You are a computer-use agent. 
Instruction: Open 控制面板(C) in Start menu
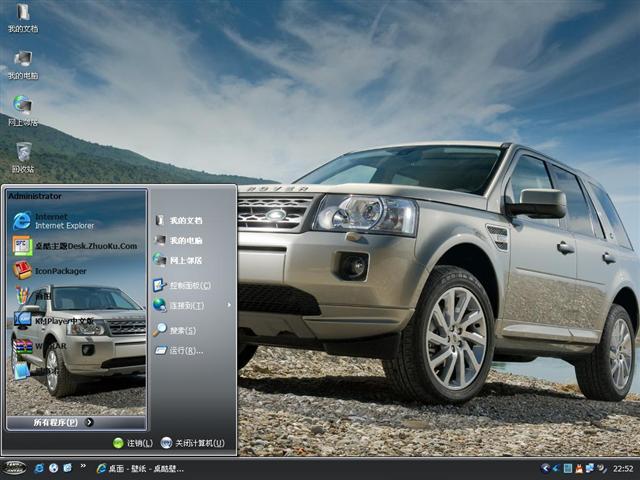click(188, 285)
